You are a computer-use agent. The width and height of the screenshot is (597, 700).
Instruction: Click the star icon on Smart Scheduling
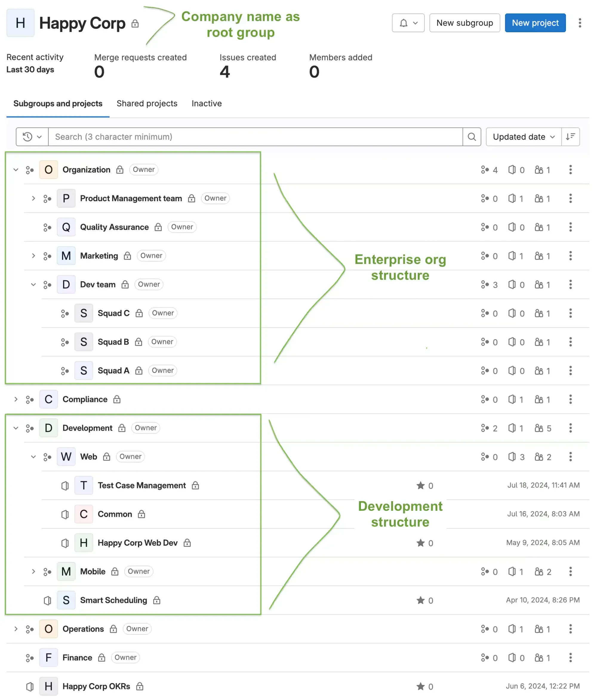[x=420, y=600]
